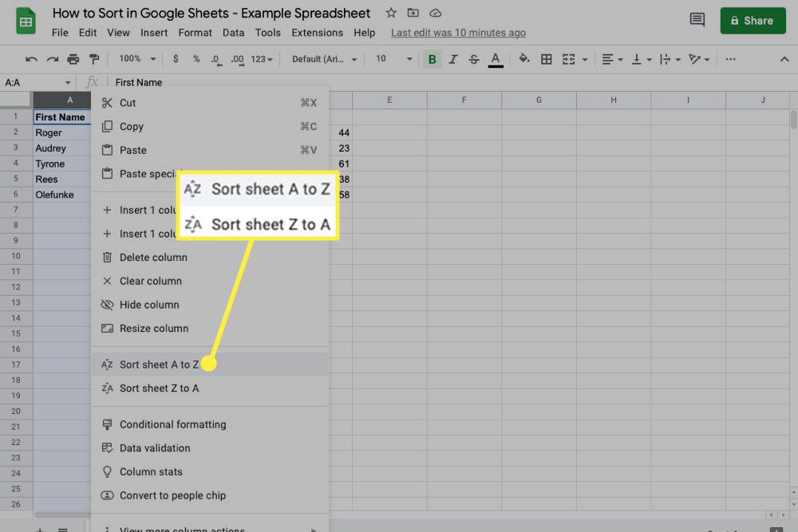This screenshot has width=798, height=532.
Task: Toggle Bold formatting
Action: [x=432, y=60]
